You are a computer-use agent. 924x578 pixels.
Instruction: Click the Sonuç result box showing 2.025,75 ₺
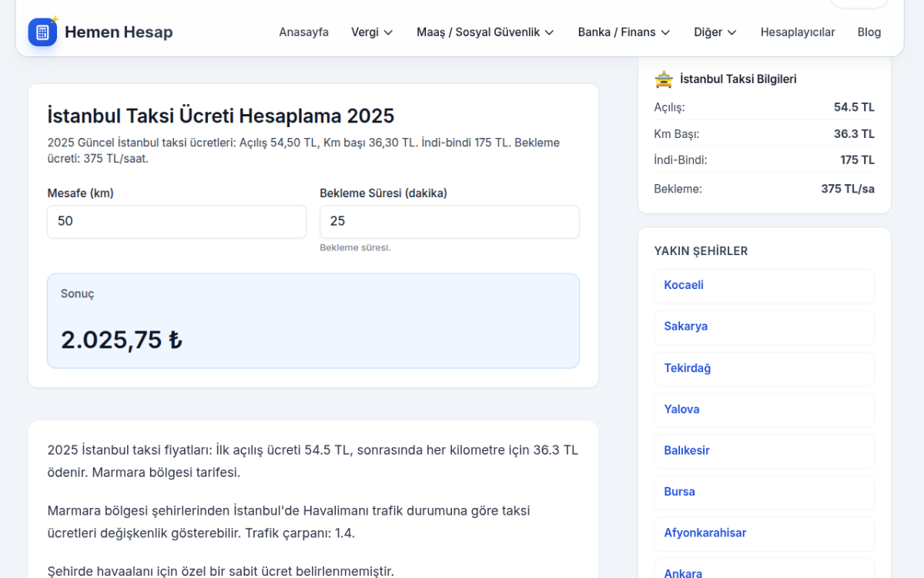pos(313,321)
